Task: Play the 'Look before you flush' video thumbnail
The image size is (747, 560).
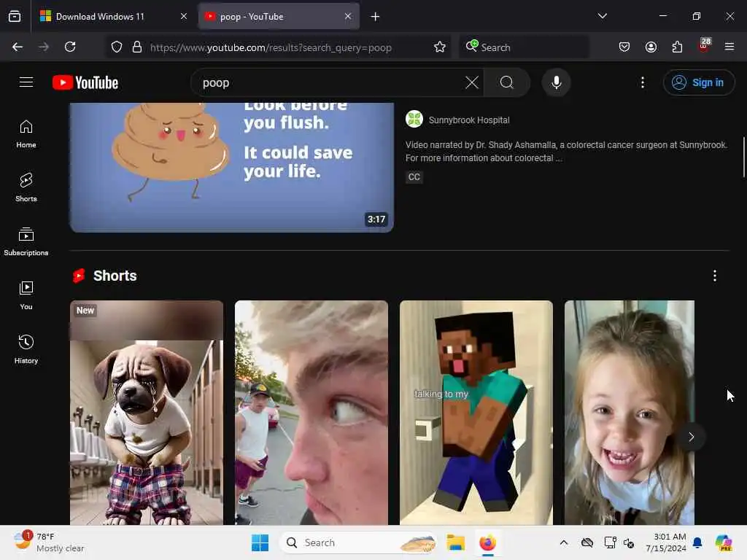Action: (x=231, y=168)
